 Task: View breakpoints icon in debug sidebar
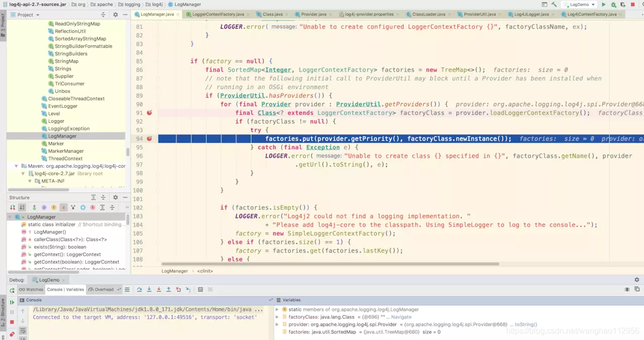(12, 333)
